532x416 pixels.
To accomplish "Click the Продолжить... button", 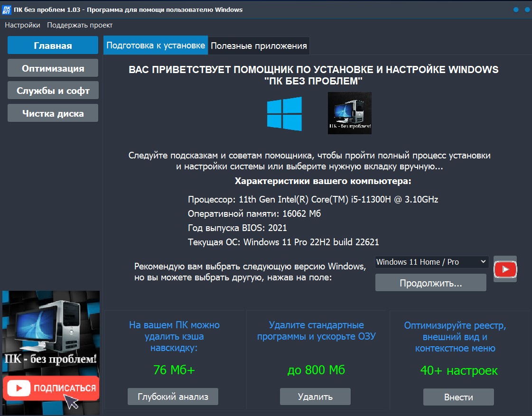I will [x=430, y=283].
